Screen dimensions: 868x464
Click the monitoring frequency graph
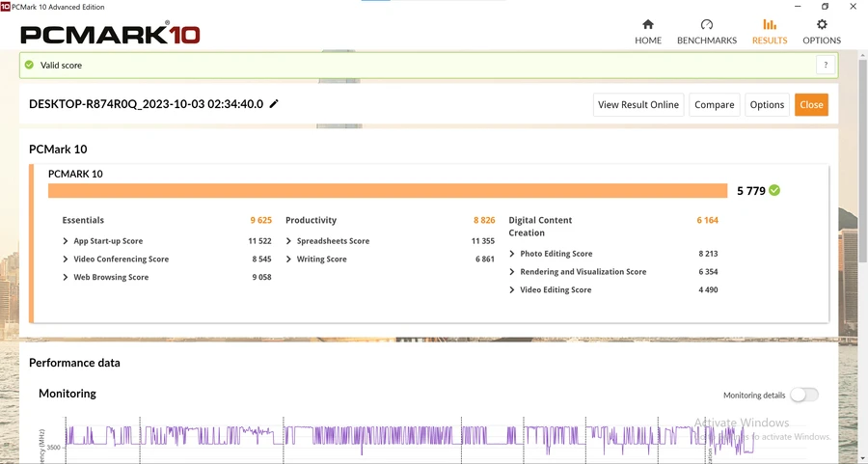tap(410, 440)
